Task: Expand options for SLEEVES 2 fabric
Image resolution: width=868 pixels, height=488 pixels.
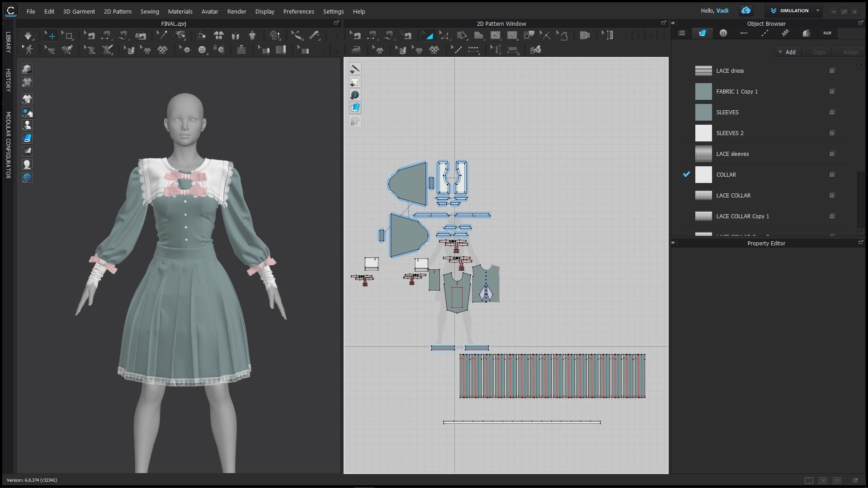Action: coord(832,133)
